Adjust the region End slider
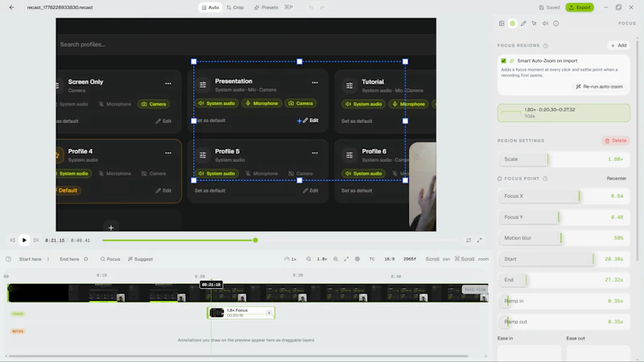644x362 pixels. (563, 280)
